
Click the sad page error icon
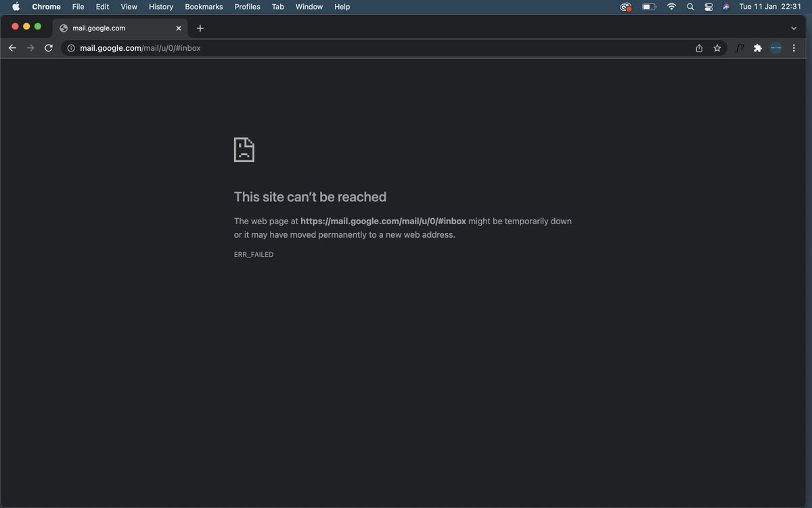click(244, 149)
